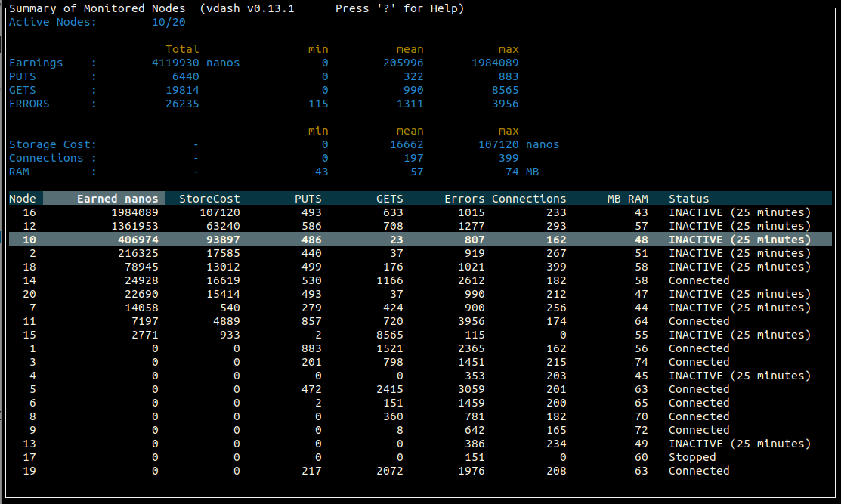Image resolution: width=841 pixels, height=504 pixels.
Task: Click node 13 connections value 234
Action: click(x=556, y=444)
